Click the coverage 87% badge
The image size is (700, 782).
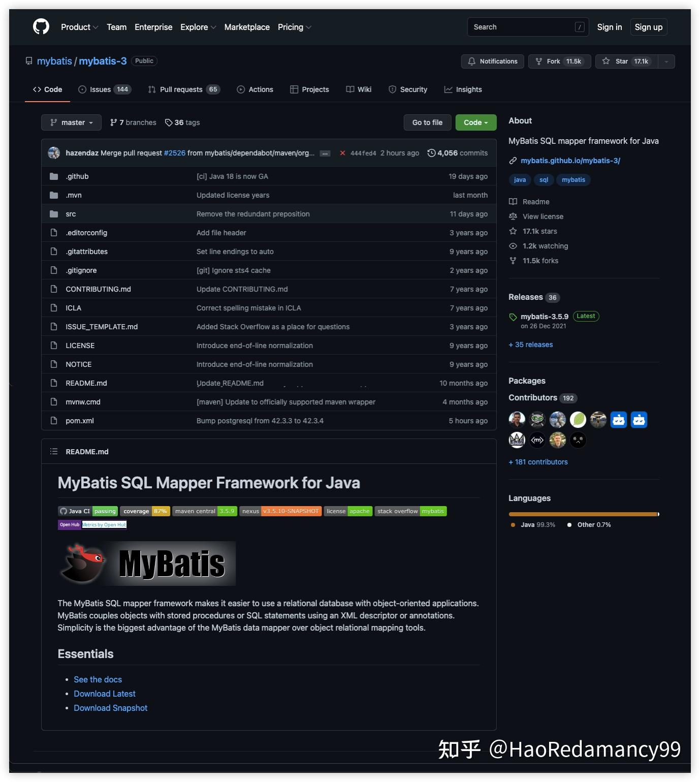pyautogui.click(x=145, y=511)
